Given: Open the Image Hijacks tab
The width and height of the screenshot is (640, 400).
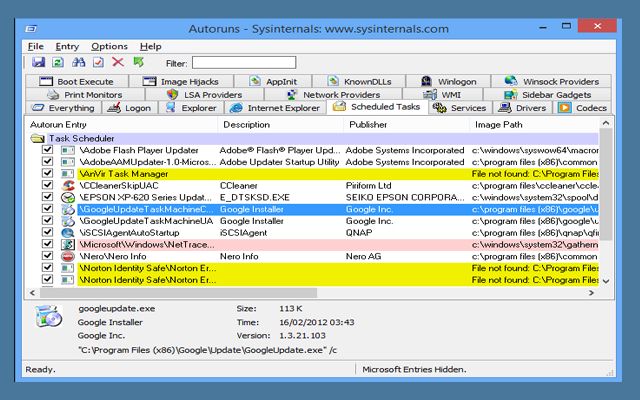Looking at the screenshot, I should coord(181,82).
